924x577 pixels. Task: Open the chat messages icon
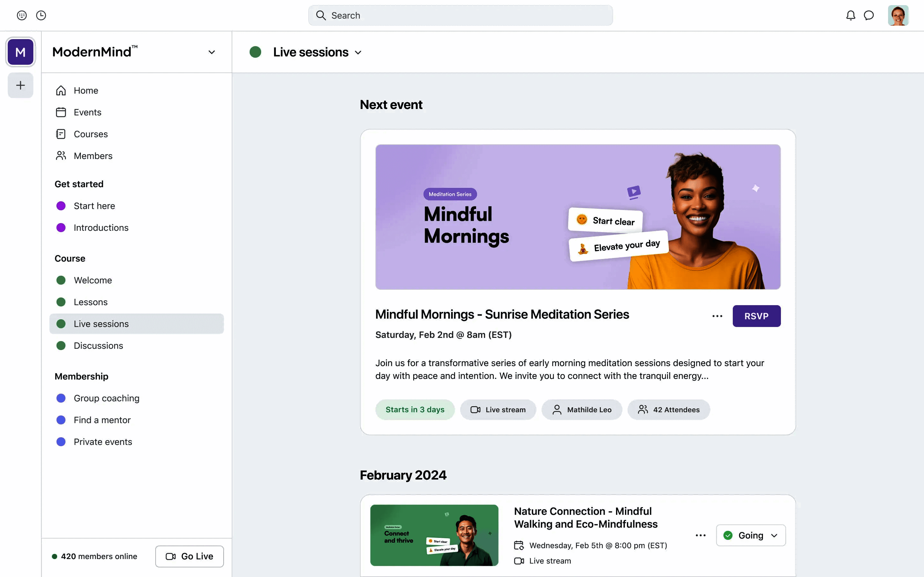pyautogui.click(x=868, y=15)
